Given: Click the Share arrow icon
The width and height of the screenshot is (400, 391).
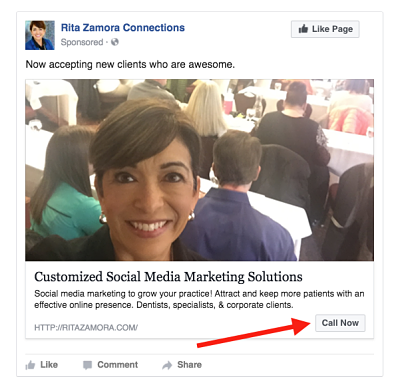Looking at the screenshot, I should pos(167,365).
